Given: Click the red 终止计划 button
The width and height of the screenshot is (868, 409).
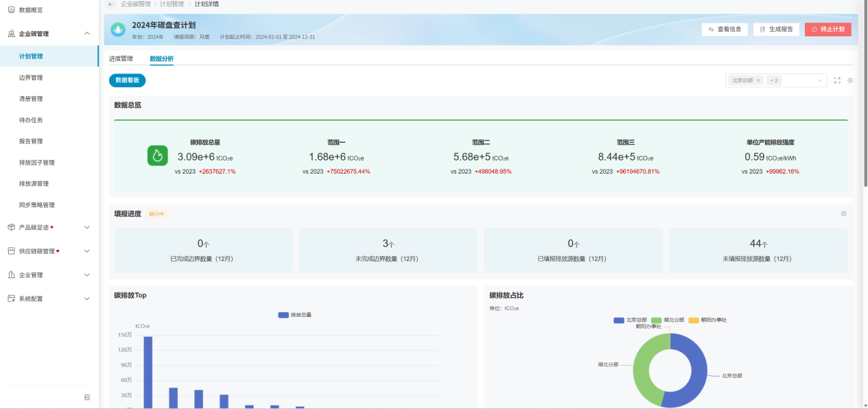Looking at the screenshot, I should pos(828,30).
